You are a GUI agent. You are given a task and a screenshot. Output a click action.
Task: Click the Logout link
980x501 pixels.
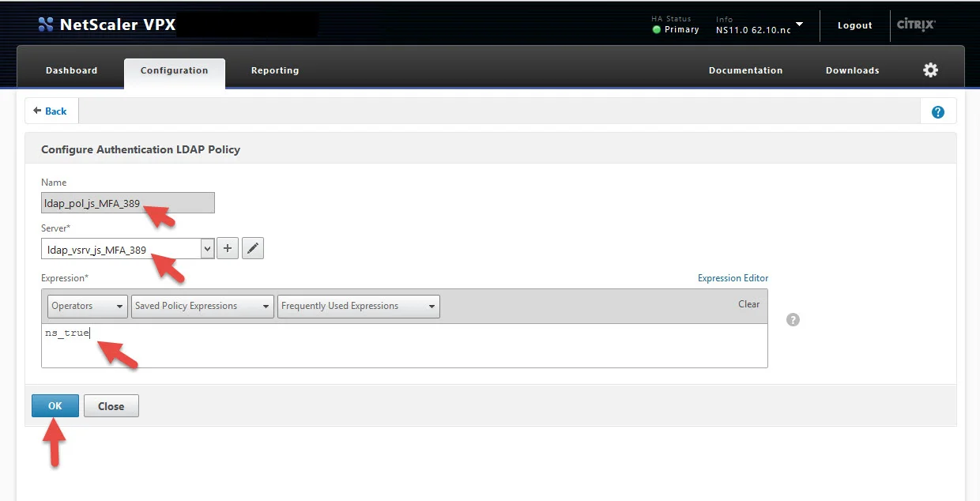point(854,25)
